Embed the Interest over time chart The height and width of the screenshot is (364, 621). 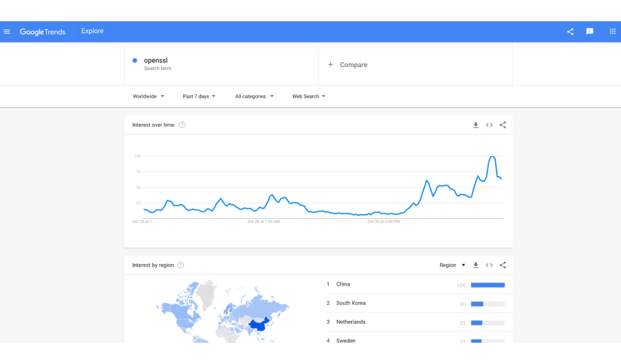click(x=489, y=125)
